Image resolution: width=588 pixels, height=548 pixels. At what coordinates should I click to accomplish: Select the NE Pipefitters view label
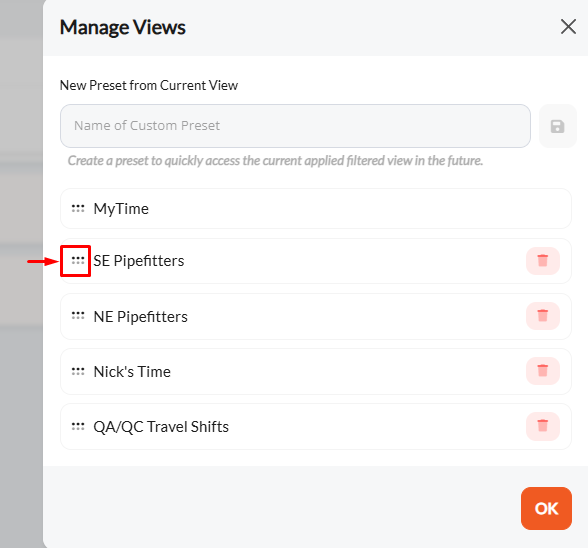(140, 317)
